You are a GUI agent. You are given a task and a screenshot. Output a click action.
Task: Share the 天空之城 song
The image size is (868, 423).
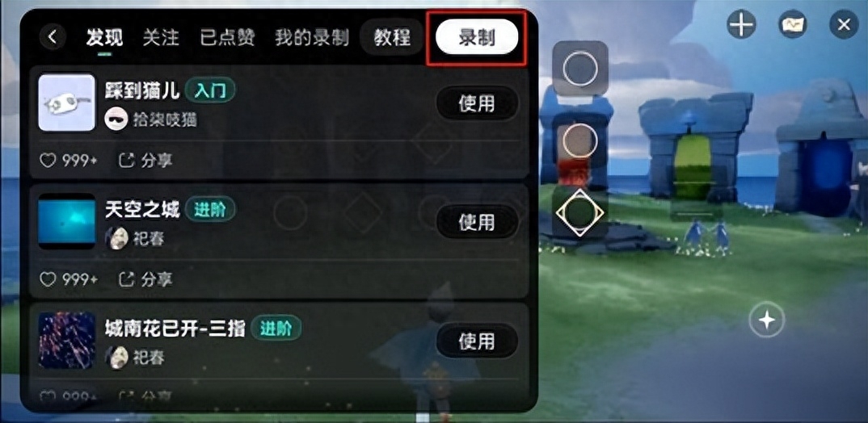(x=146, y=280)
